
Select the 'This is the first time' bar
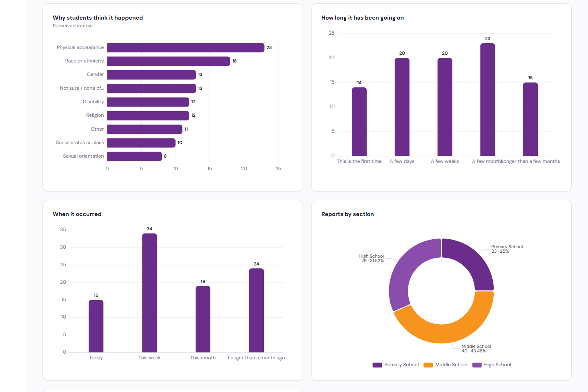click(359, 122)
